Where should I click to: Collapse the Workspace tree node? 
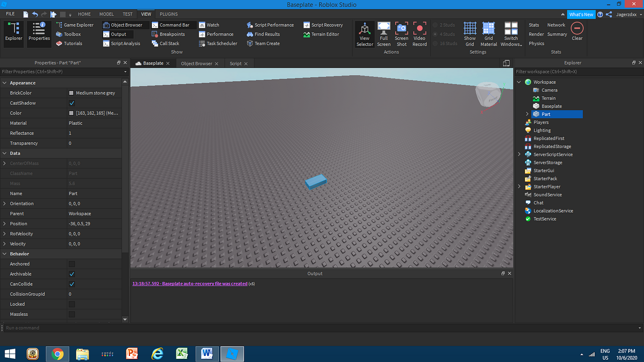[519, 82]
